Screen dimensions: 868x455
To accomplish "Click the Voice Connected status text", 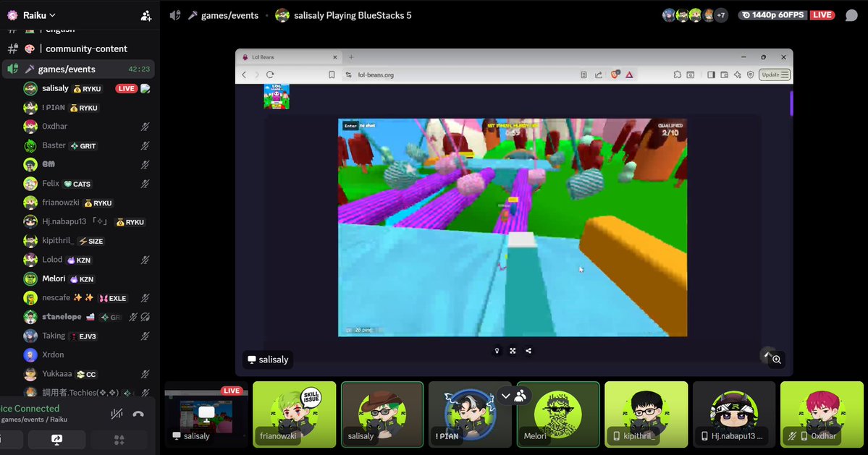I will 30,409.
